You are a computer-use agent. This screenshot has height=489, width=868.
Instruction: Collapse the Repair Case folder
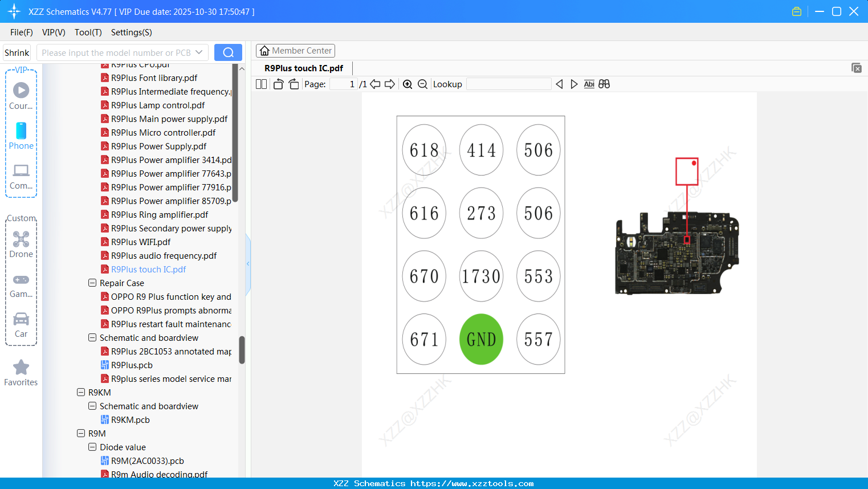coord(92,283)
